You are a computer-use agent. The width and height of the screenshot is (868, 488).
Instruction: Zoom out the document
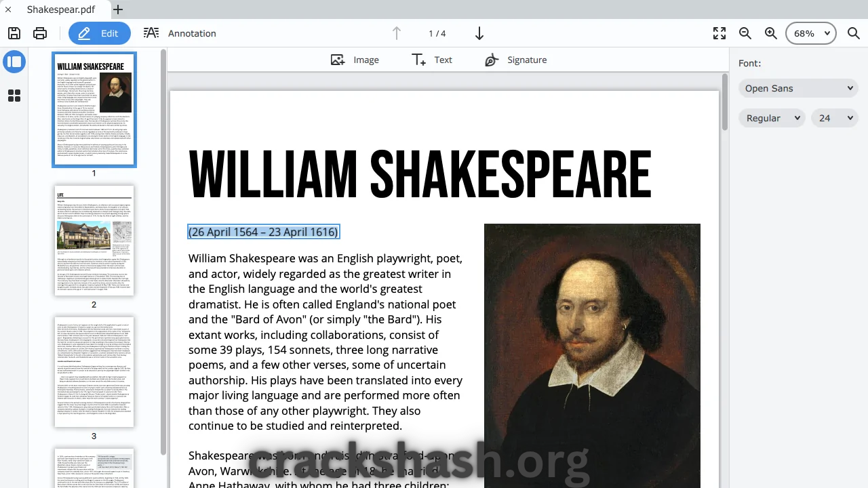point(745,33)
